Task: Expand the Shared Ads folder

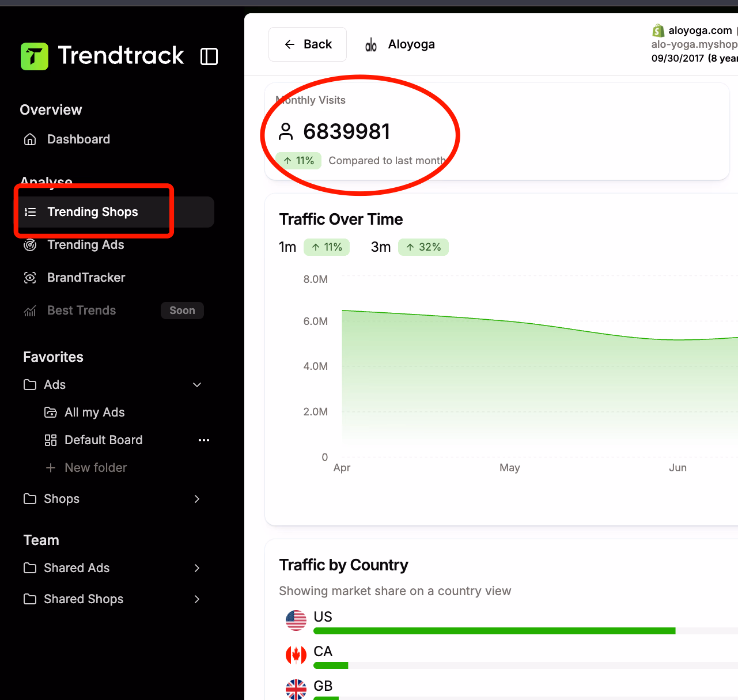Action: pos(196,568)
